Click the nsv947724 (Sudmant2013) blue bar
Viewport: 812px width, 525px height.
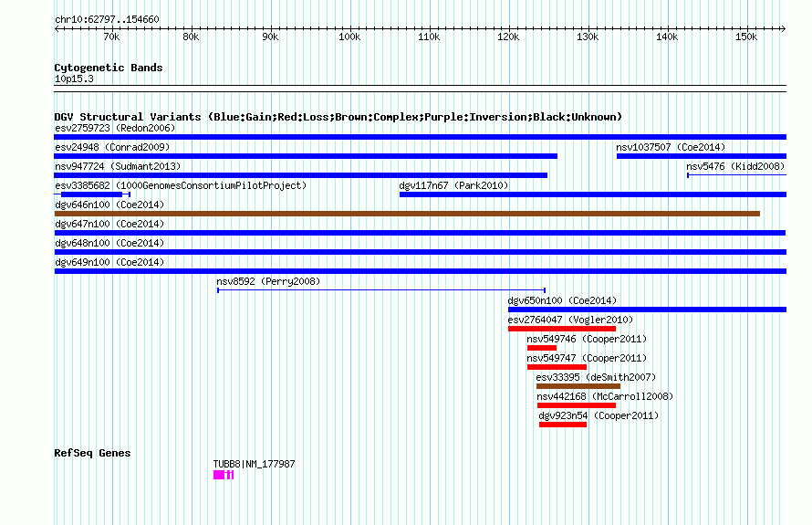pyautogui.click(x=301, y=175)
